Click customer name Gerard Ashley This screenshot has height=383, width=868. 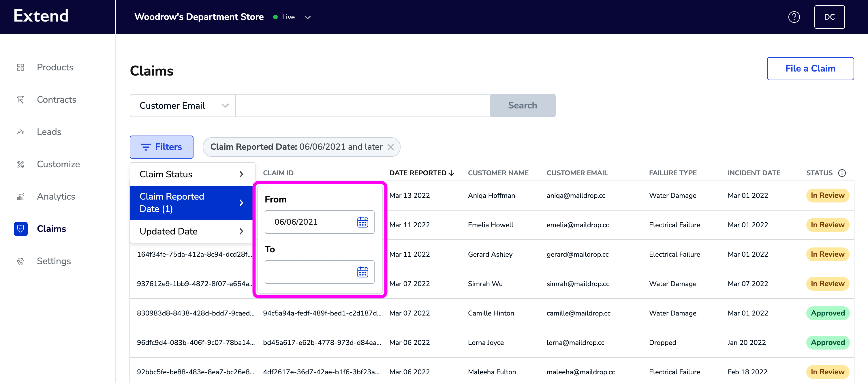490,254
